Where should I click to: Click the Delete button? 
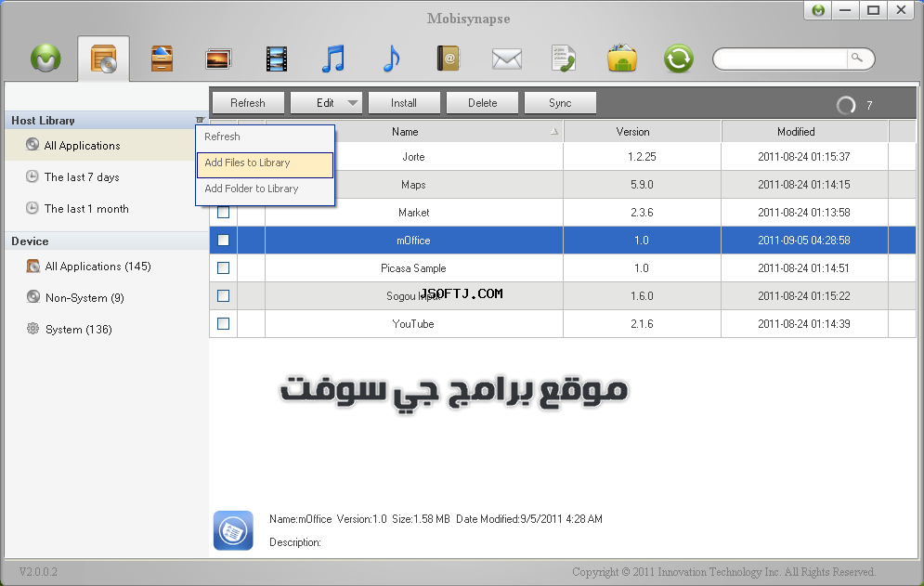coord(482,102)
